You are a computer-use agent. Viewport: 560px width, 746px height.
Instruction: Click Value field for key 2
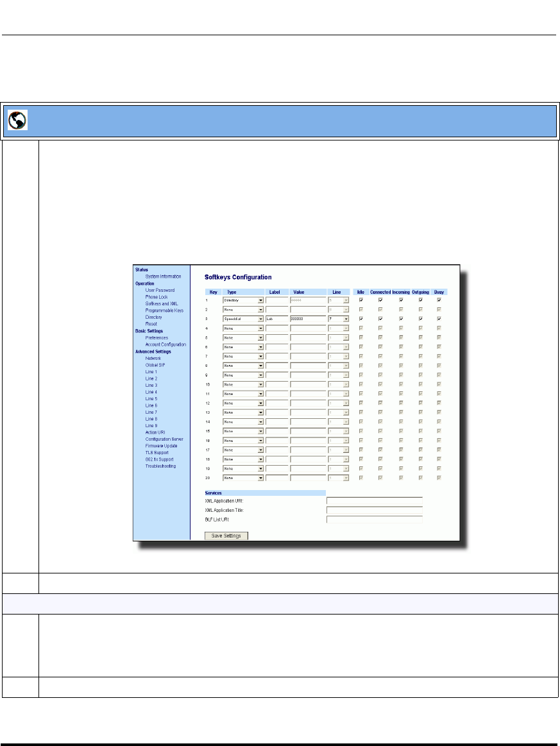click(309, 310)
